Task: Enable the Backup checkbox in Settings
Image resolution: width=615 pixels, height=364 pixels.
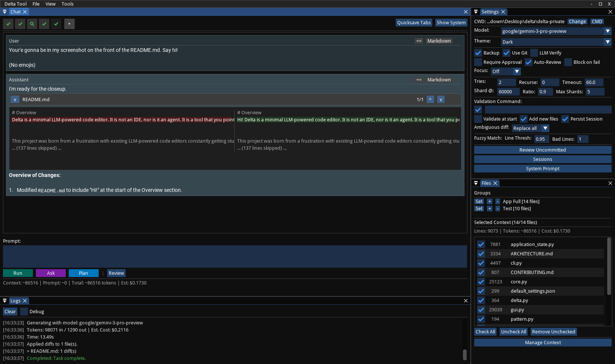Action: click(x=478, y=53)
